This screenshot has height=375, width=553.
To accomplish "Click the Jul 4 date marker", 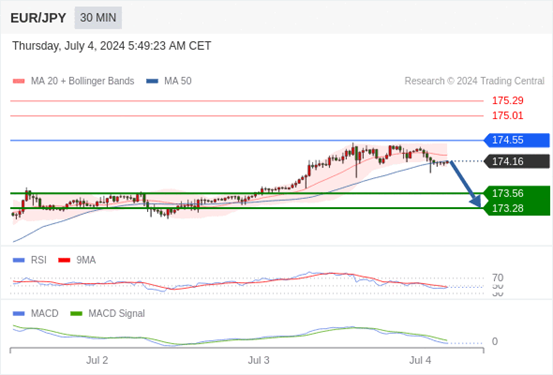I will click(x=420, y=360).
